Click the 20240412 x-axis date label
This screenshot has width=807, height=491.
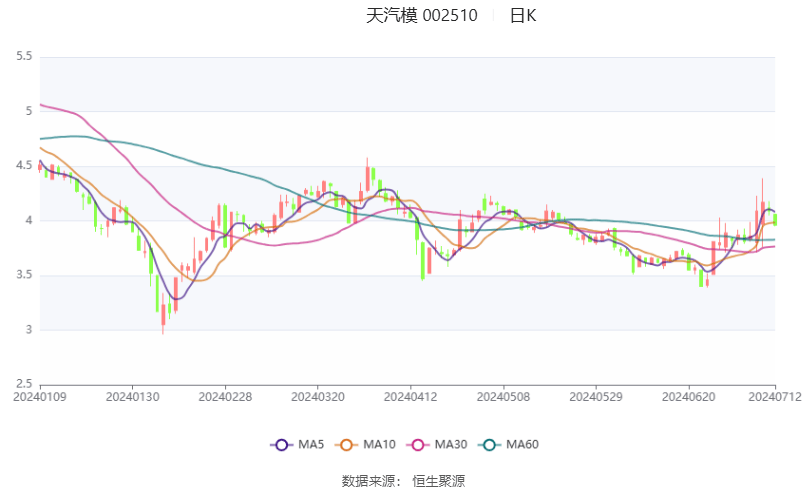tap(410, 397)
